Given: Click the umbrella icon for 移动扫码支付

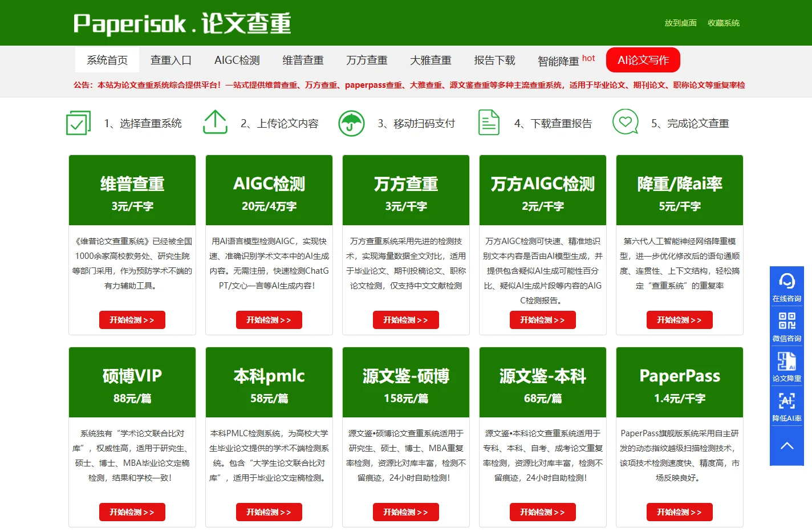Looking at the screenshot, I should 351,123.
